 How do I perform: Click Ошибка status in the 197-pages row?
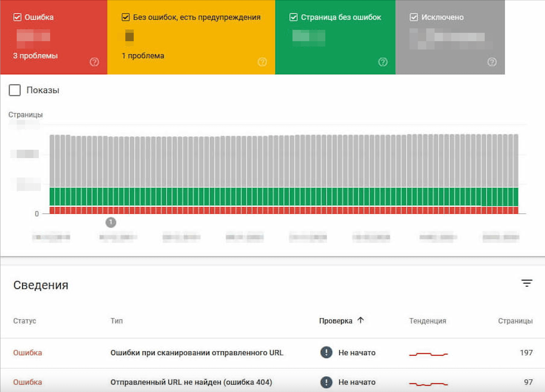pos(27,353)
